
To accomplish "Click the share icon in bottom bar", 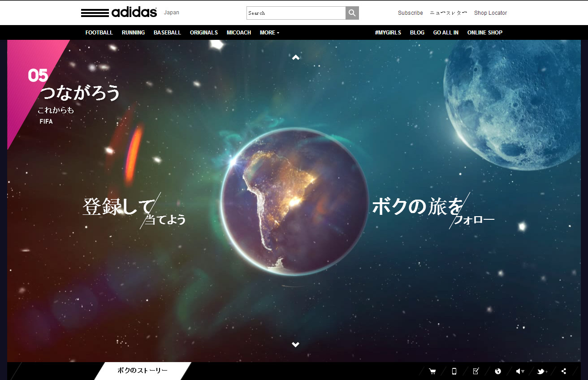I will 564,371.
